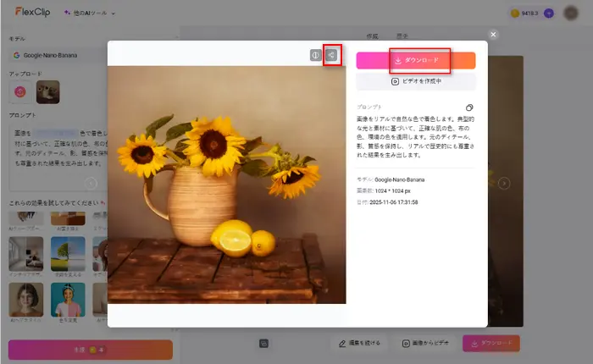This screenshot has height=364, width=593.
Task: Click the Google-Nano-Banana model text in dialog
Action: point(399,180)
